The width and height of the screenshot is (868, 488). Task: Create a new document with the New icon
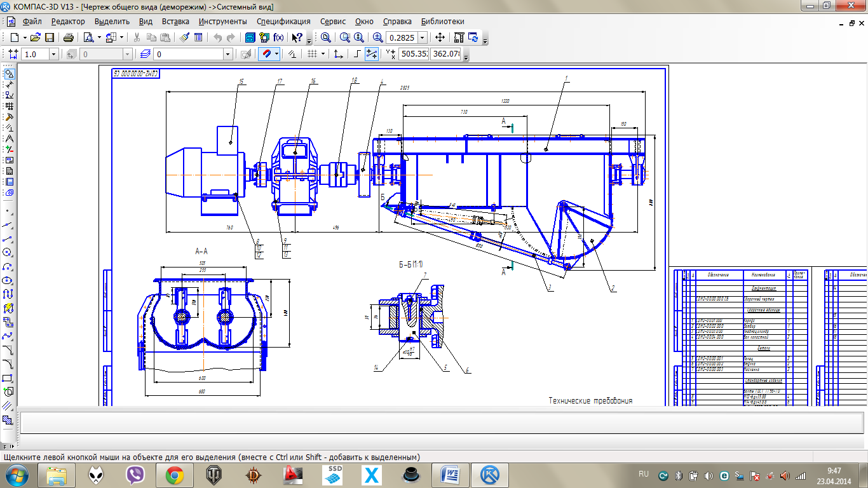14,37
